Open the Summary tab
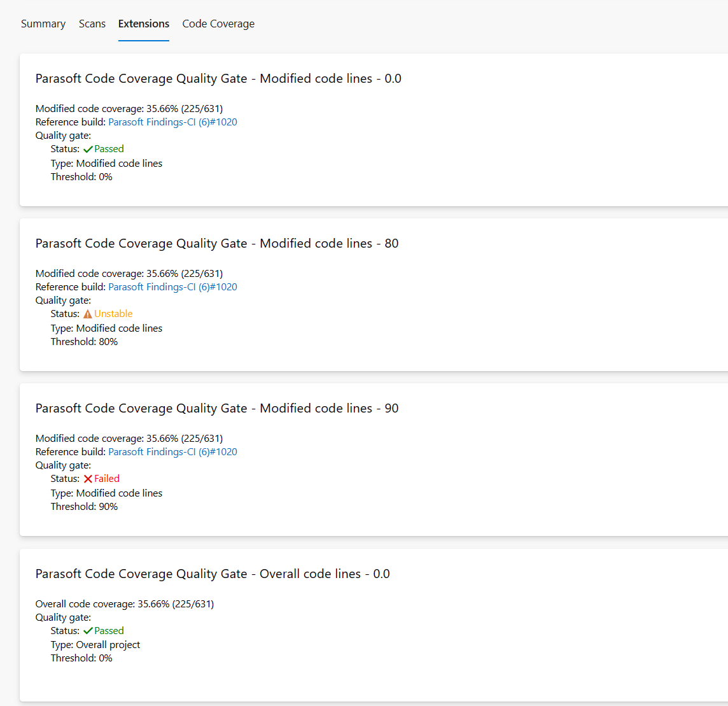The height and width of the screenshot is (706, 728). (x=43, y=24)
